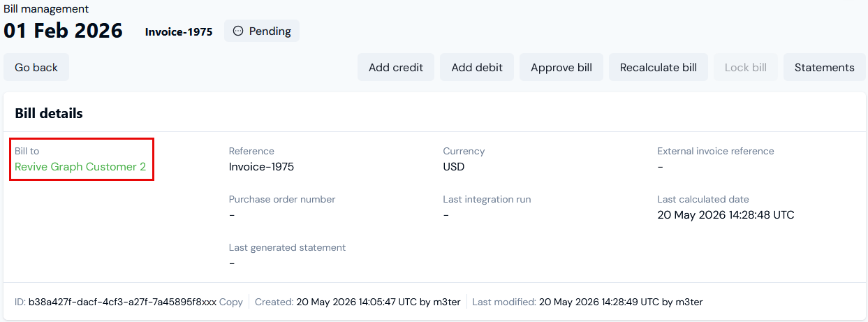Select the Currency field label
Viewport: 868px width, 322px height.
click(x=464, y=151)
